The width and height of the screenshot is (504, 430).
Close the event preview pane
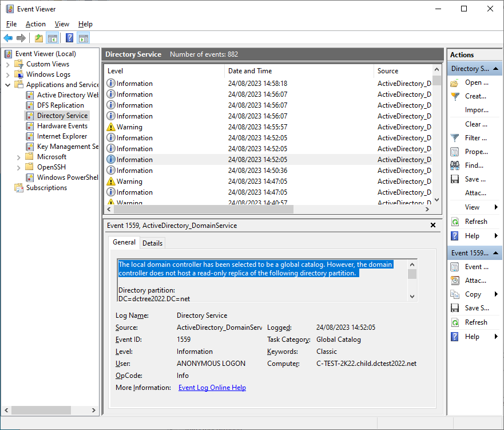click(x=433, y=225)
